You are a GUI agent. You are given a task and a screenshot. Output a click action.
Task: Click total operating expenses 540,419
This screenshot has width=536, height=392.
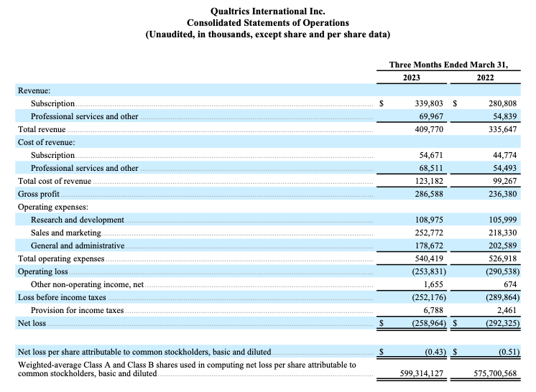coord(429,259)
